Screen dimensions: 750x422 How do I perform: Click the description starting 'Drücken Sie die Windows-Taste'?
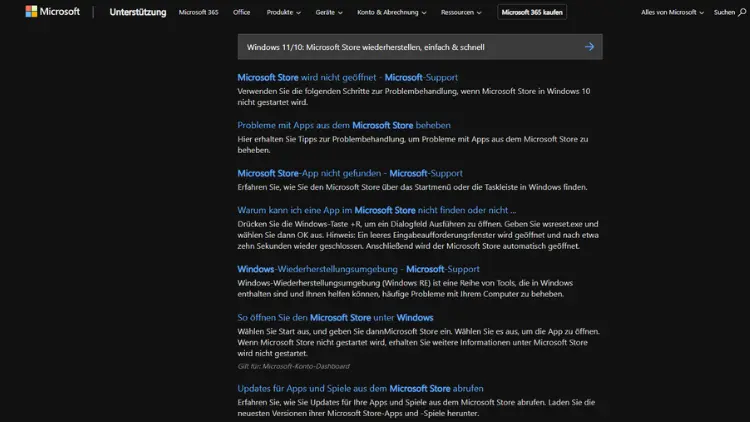[418, 235]
